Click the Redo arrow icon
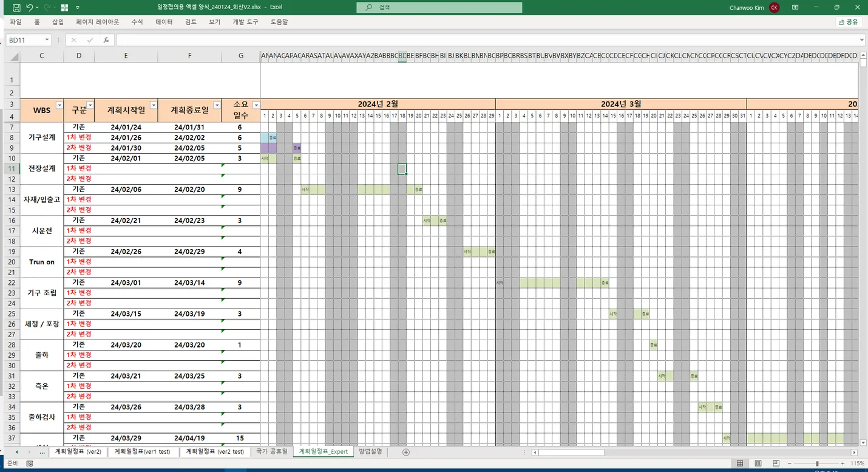 click(x=47, y=8)
